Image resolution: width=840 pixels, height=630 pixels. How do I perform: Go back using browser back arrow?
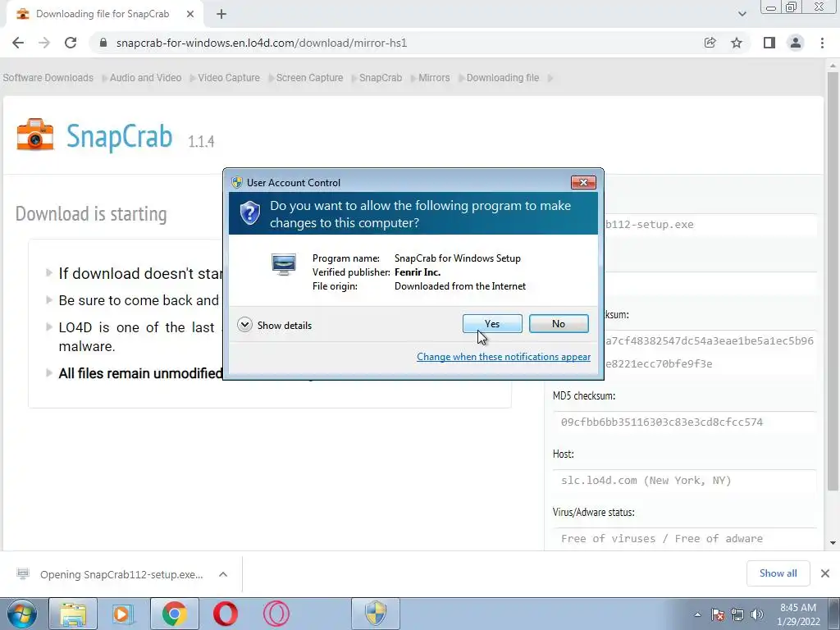point(18,43)
